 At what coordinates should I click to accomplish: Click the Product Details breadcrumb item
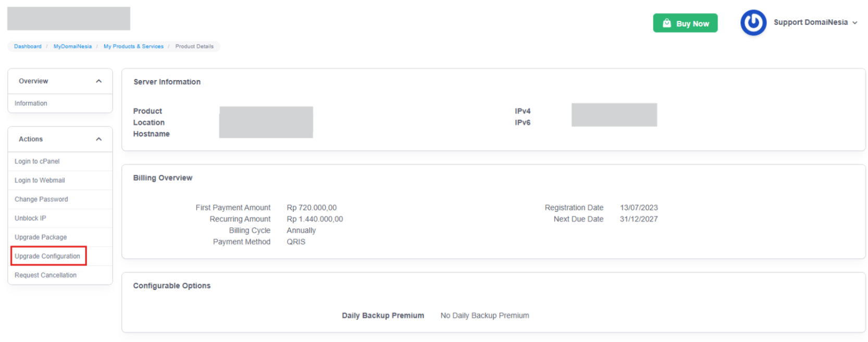pos(194,46)
